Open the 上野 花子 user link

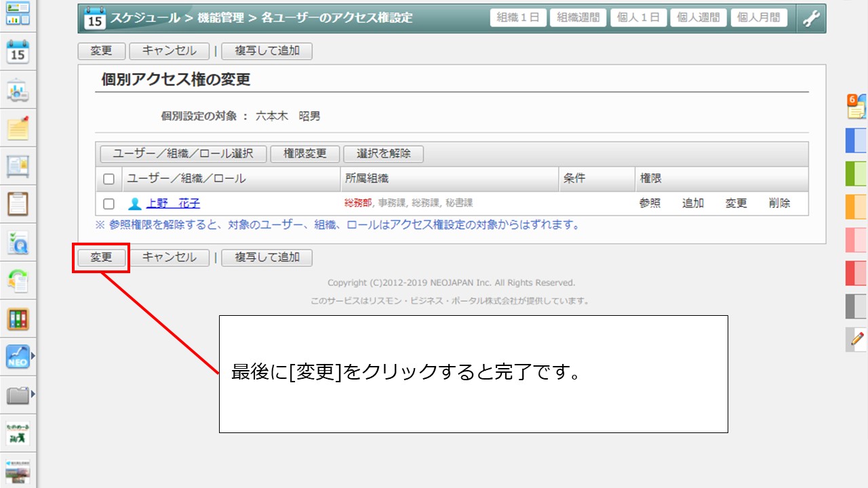[173, 203]
